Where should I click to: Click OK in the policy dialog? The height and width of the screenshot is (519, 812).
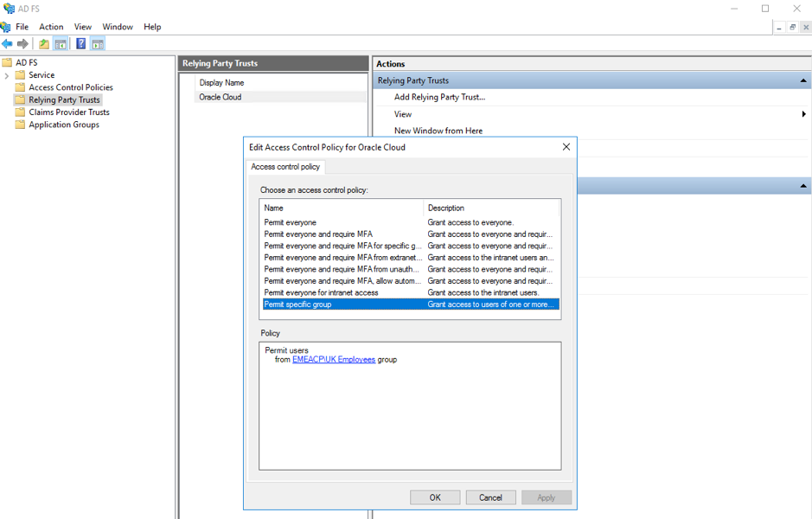point(435,497)
